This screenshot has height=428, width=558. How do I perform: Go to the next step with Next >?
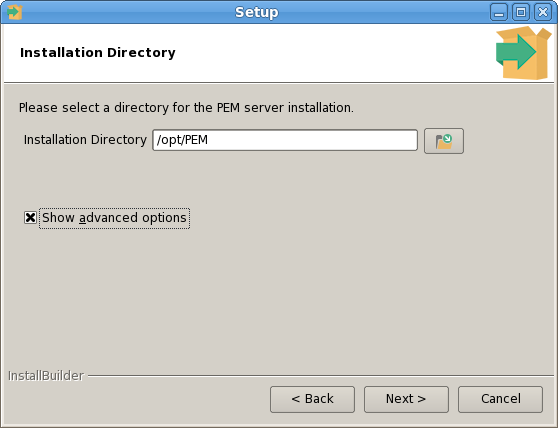406,399
